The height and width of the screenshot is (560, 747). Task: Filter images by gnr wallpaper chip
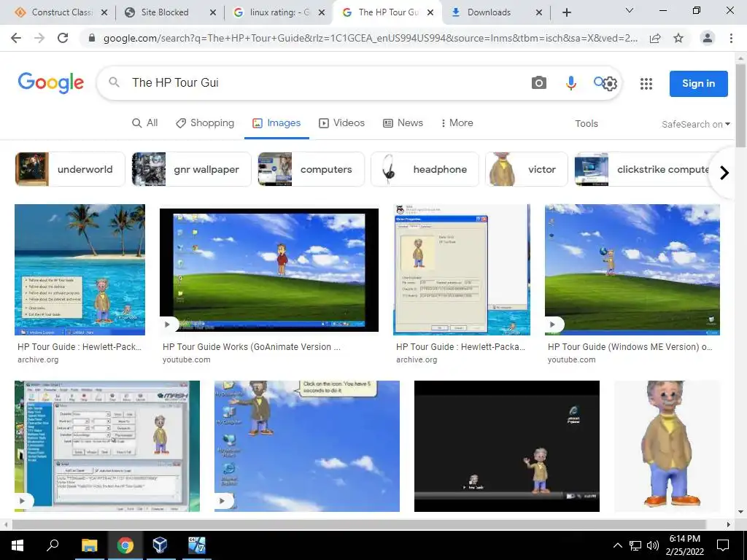(191, 169)
